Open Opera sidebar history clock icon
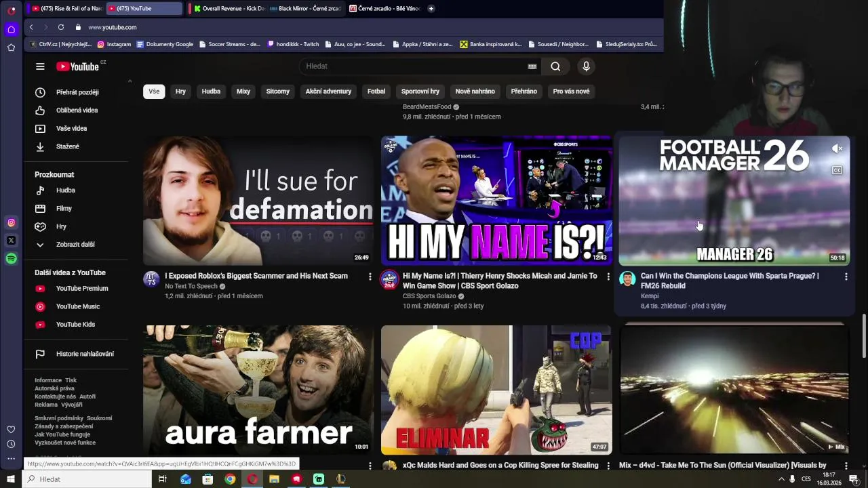Image resolution: width=868 pixels, height=488 pixels. click(x=11, y=445)
